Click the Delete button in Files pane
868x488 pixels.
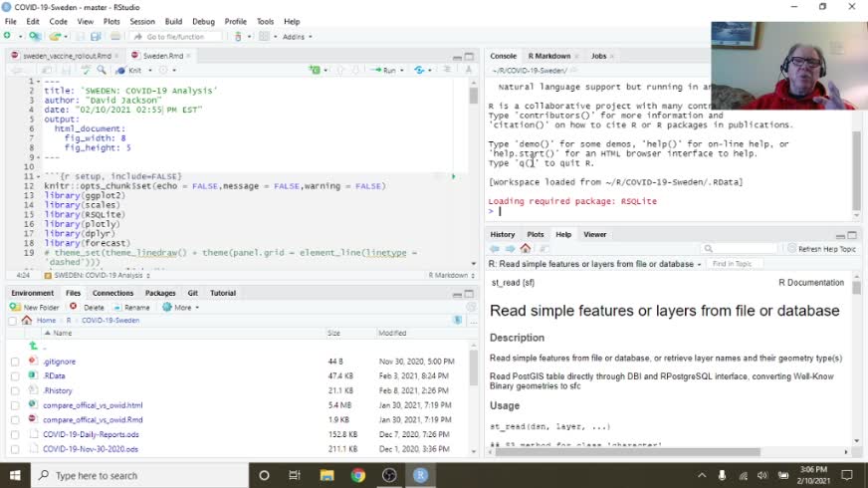[88, 307]
